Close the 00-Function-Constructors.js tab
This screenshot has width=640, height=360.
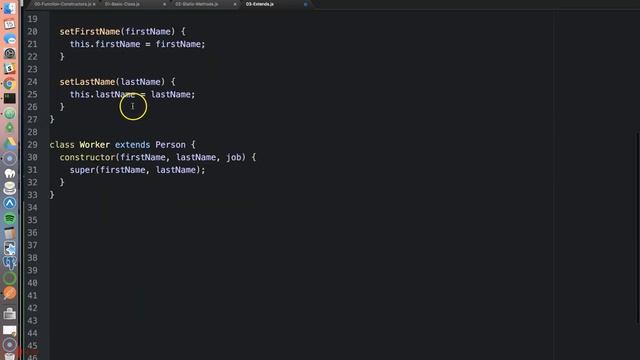94,4
